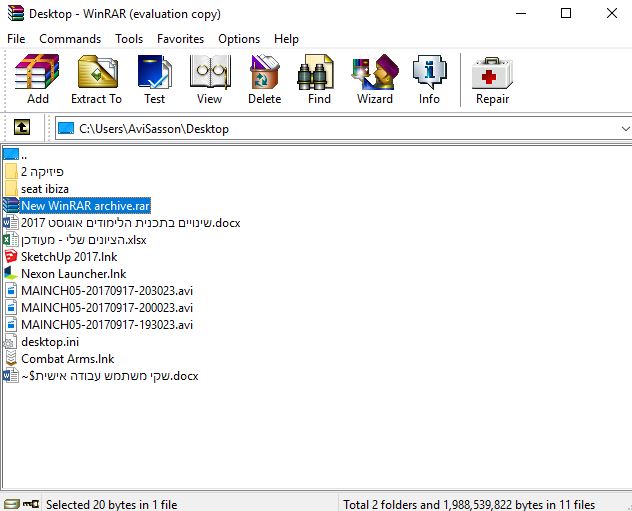Click the desktop.ini file icon
Viewport: 632px width, 511px height.
pos(10,341)
